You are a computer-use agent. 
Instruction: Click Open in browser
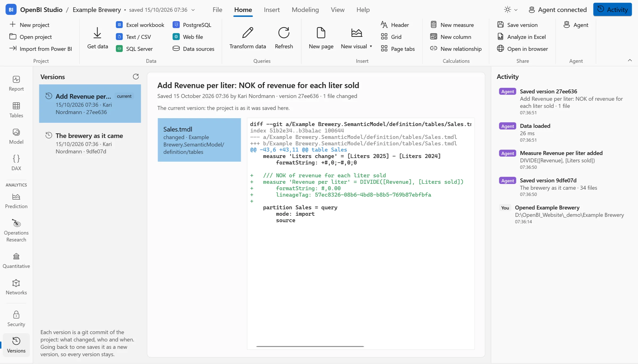[x=522, y=49]
